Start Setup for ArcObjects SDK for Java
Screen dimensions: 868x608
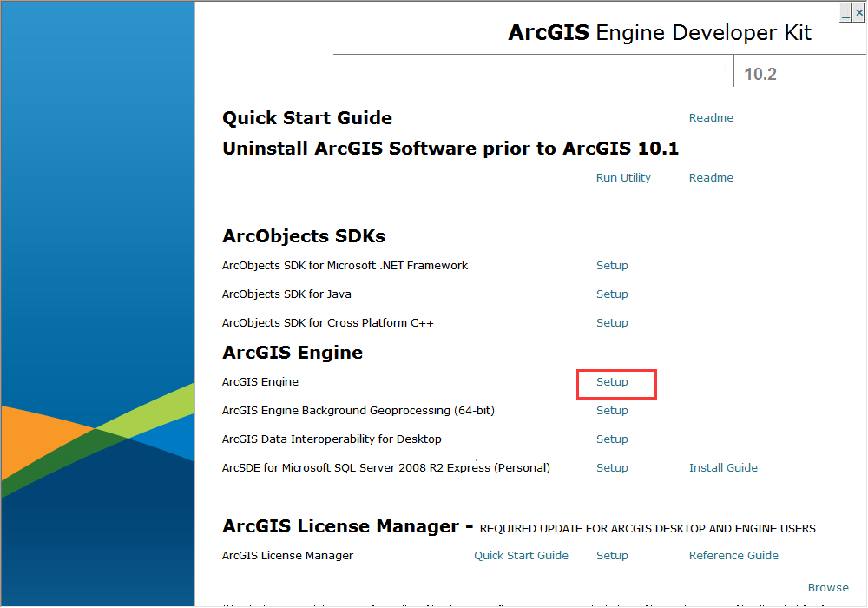(x=612, y=294)
